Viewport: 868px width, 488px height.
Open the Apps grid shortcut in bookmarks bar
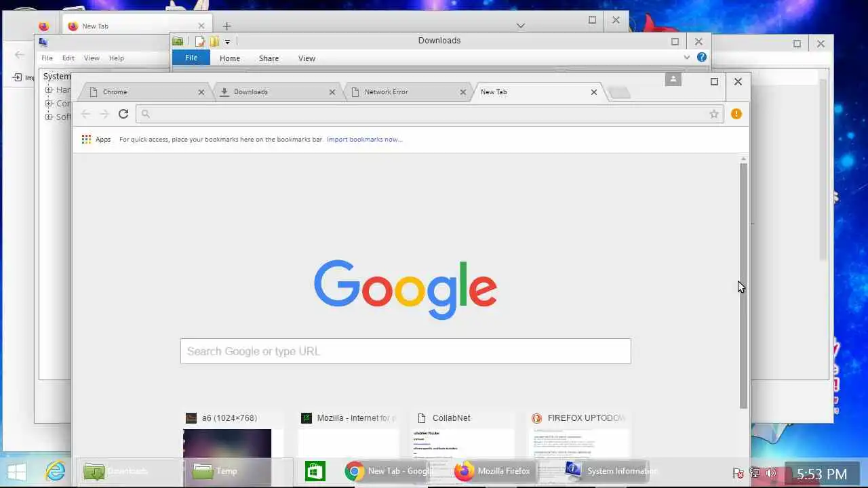96,139
